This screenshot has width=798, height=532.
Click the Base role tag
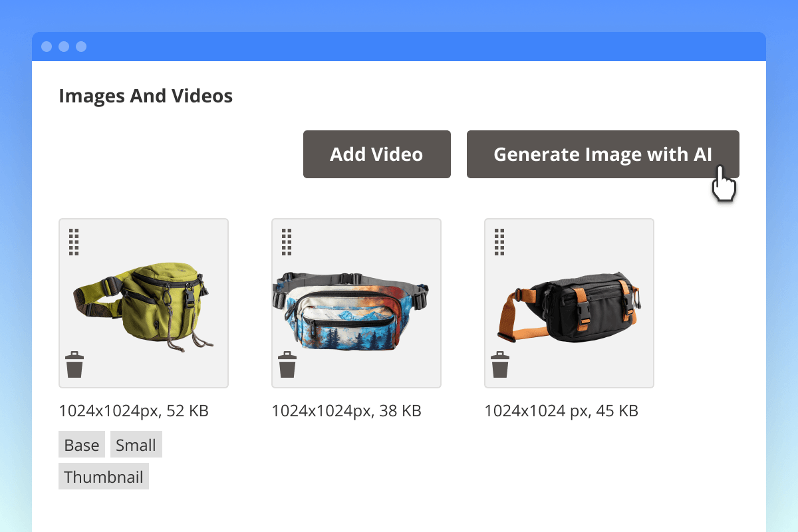82,445
